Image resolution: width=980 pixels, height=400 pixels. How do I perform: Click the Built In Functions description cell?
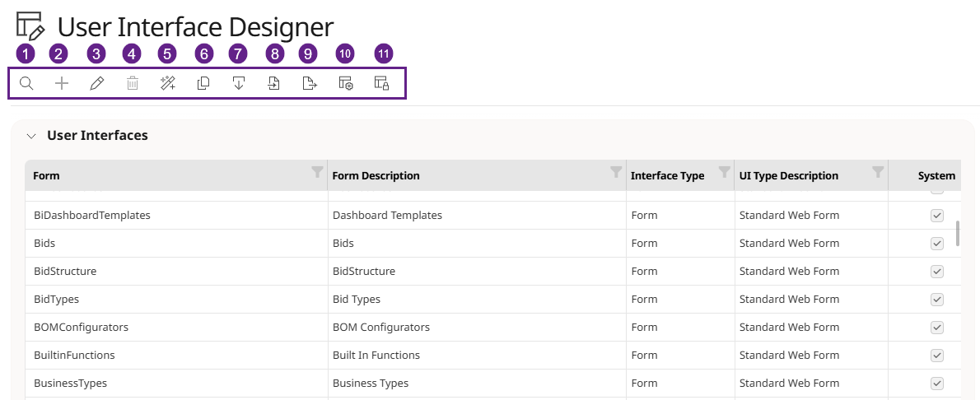tap(477, 355)
